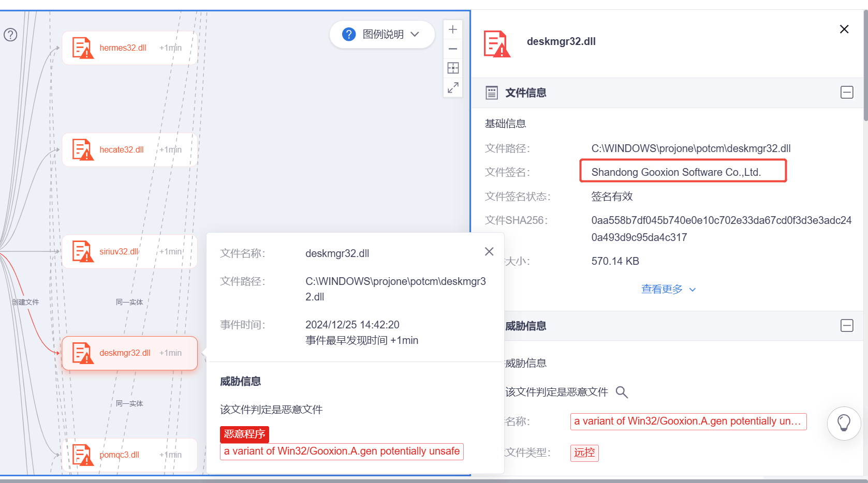Click the 查看更多 link
The height and width of the screenshot is (483, 868).
662,289
